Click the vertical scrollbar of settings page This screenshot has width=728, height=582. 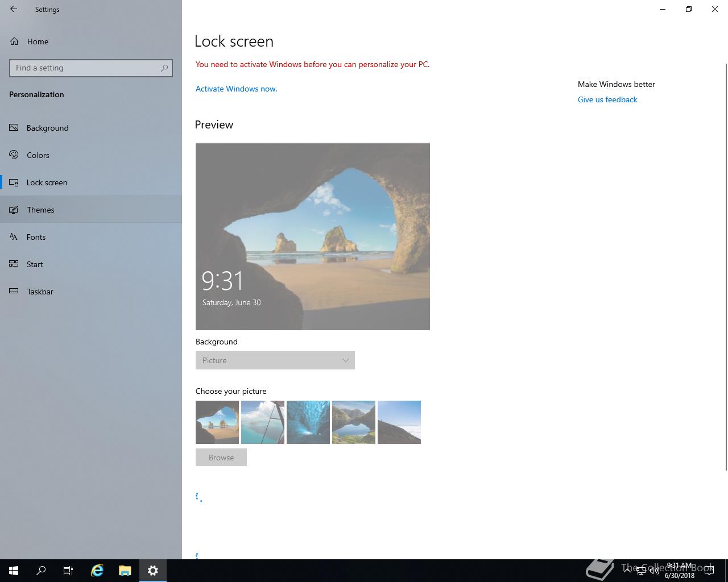click(726, 267)
